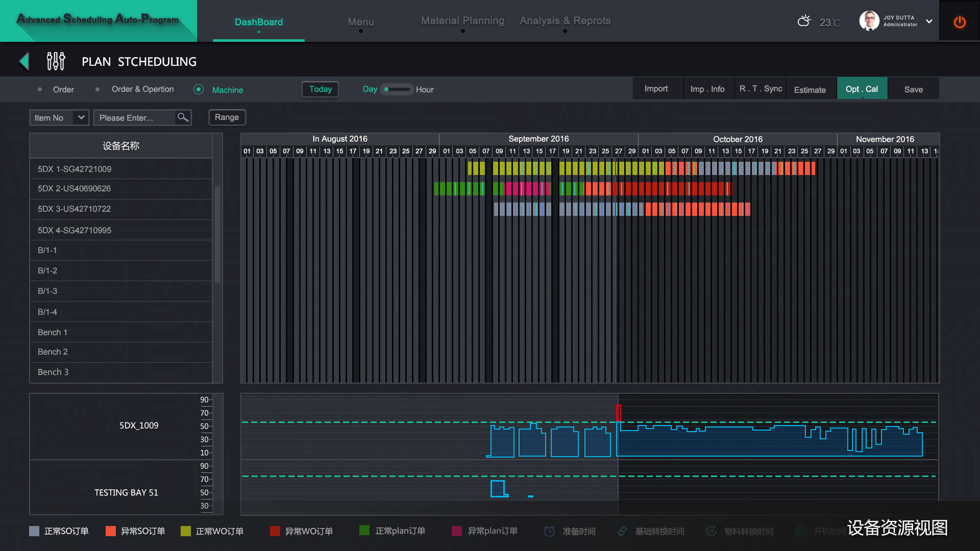Switch to Analysis & Reprots tab

coord(565,21)
